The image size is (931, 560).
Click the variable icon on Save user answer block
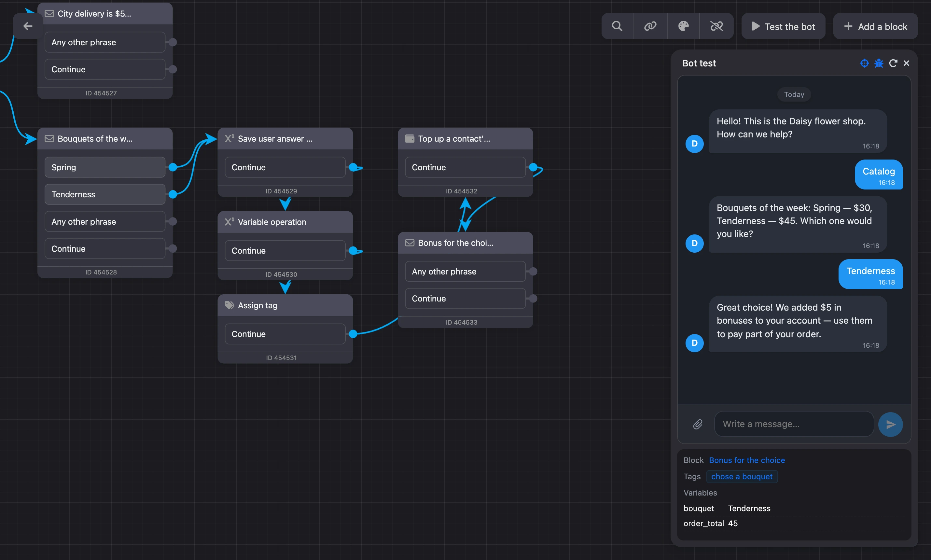tap(229, 138)
